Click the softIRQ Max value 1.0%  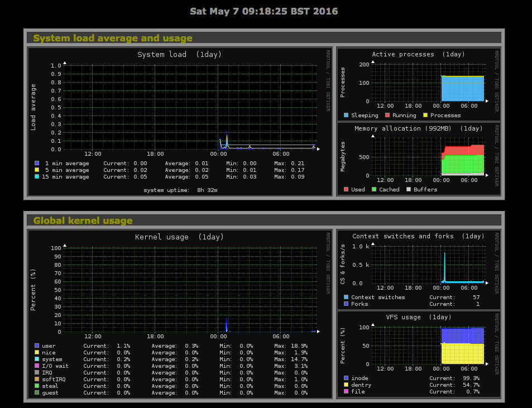(301, 379)
